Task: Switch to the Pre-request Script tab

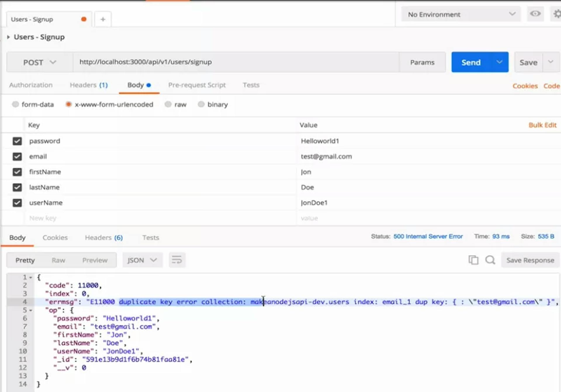Action: coord(197,85)
